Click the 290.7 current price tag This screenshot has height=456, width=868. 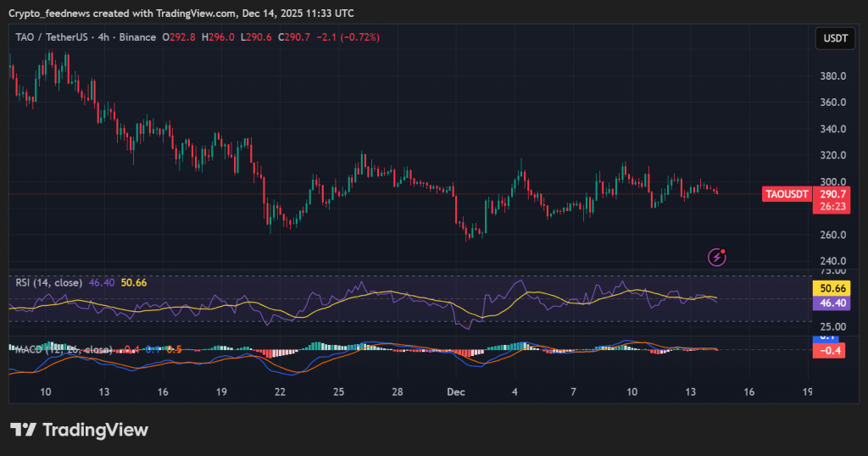[x=828, y=194]
